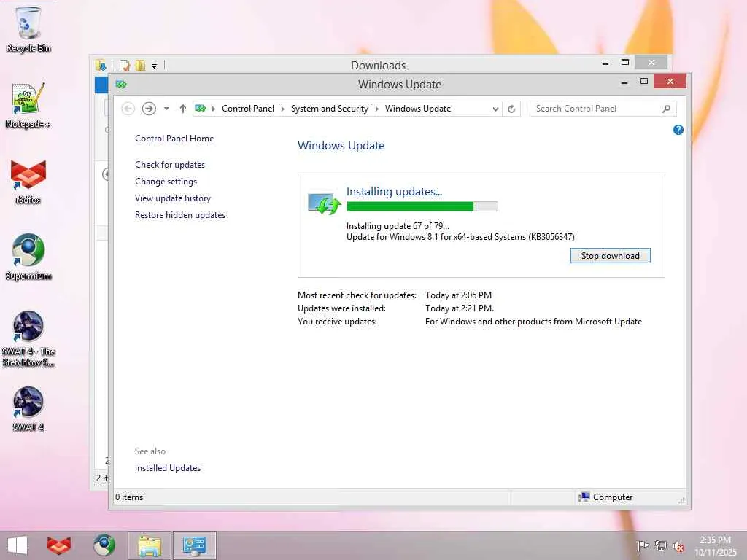This screenshot has width=747, height=560.
Task: Click the installing updates shield icon
Action: click(324, 203)
